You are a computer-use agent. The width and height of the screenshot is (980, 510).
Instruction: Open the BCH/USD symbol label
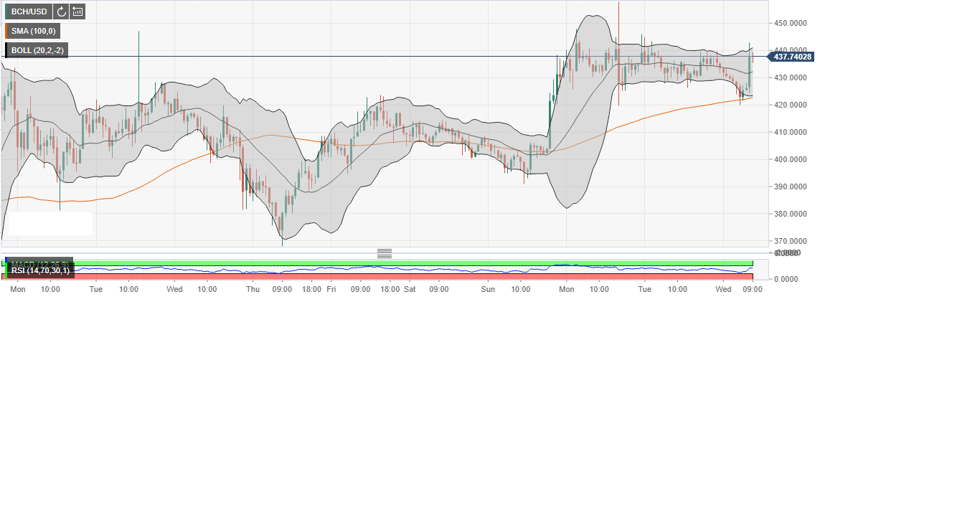[29, 11]
